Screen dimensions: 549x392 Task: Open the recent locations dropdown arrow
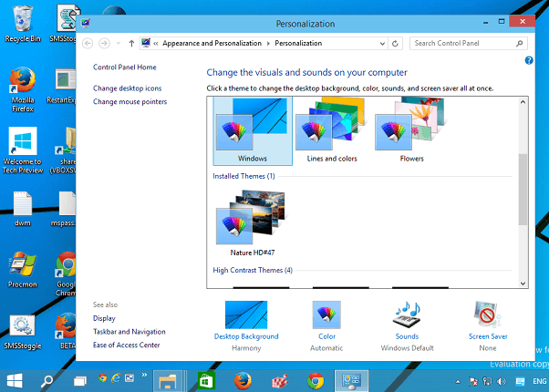[119, 44]
